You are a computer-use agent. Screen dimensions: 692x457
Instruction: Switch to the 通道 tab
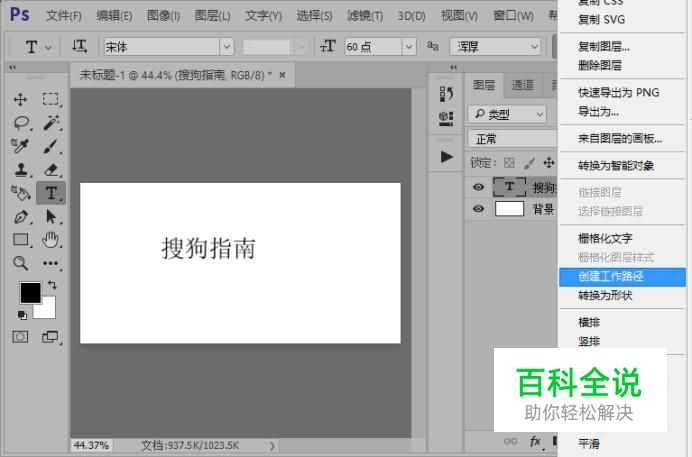point(523,85)
